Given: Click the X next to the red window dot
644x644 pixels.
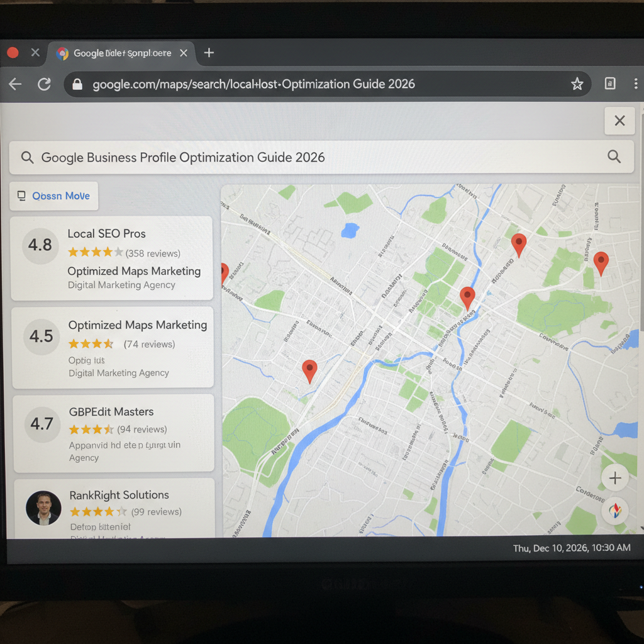Looking at the screenshot, I should tap(35, 53).
